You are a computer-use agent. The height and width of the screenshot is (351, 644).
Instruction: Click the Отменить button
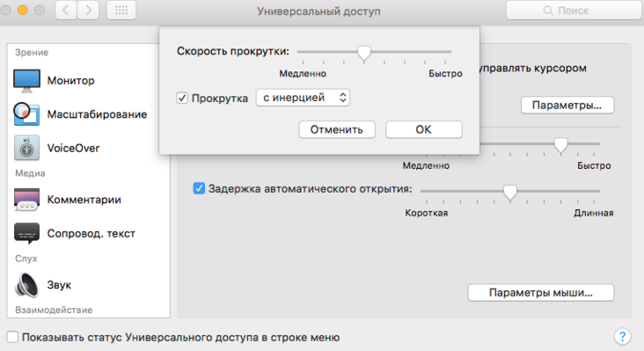[337, 129]
